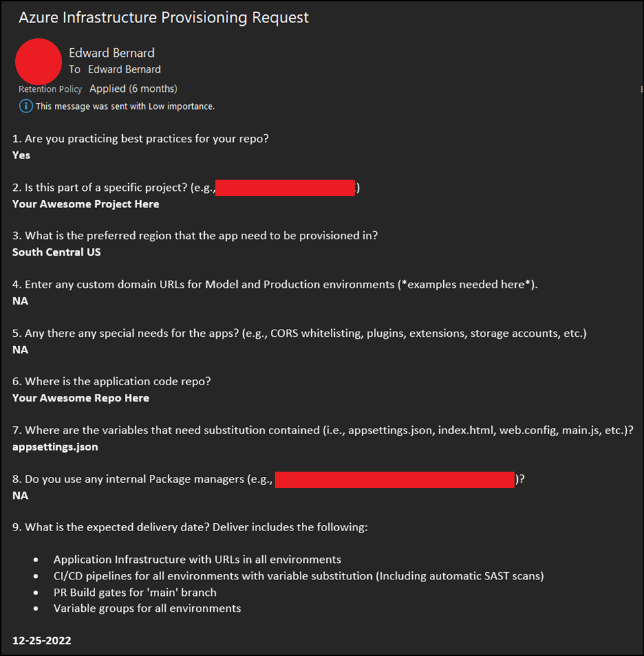644x656 pixels.
Task: Click the Low importance message notice
Action: [125, 106]
